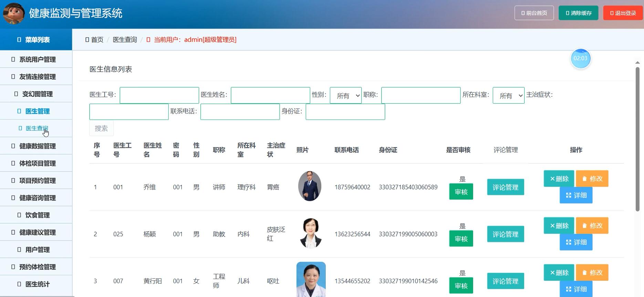Open photo of doctor 黄行阳
The height and width of the screenshot is (297, 644).
pos(311,279)
